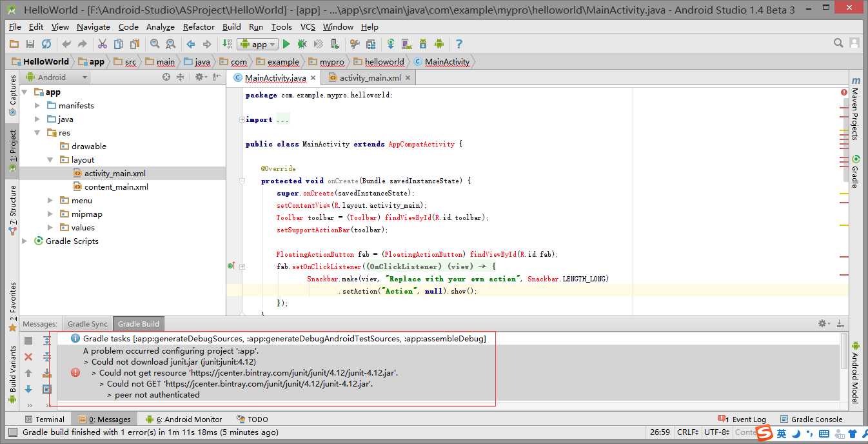The height and width of the screenshot is (444, 868).
Task: Open the VCS menu
Action: point(308,27)
